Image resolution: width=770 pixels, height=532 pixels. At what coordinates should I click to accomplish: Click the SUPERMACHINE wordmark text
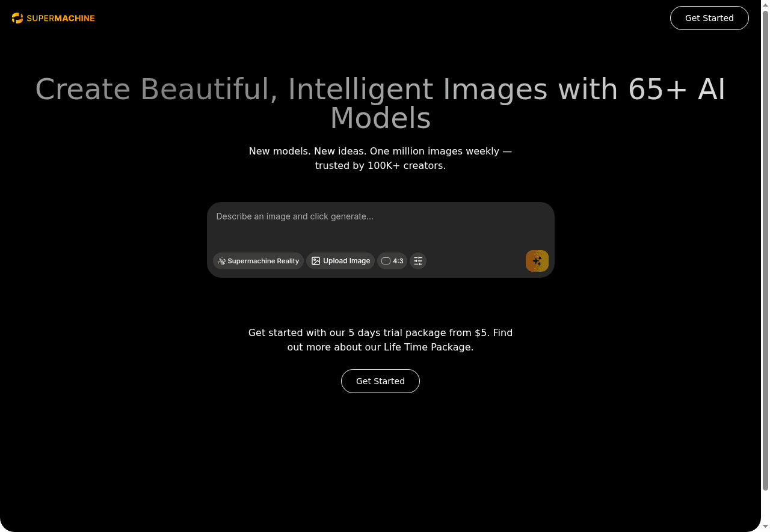(61, 18)
